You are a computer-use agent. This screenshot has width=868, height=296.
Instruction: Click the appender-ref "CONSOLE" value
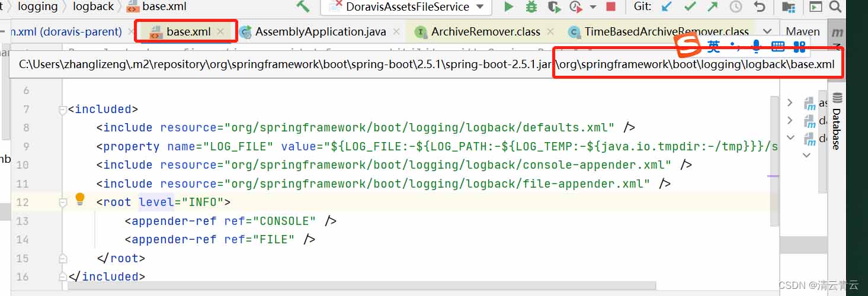(x=284, y=221)
